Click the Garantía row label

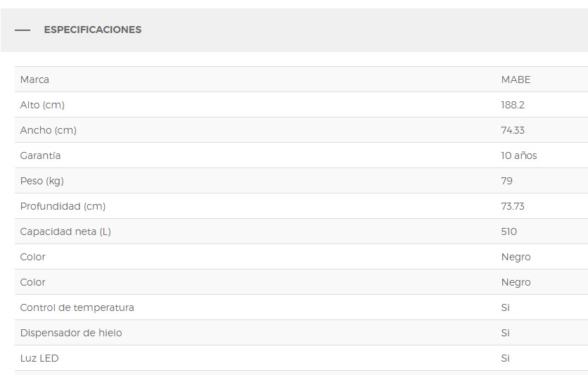point(40,155)
